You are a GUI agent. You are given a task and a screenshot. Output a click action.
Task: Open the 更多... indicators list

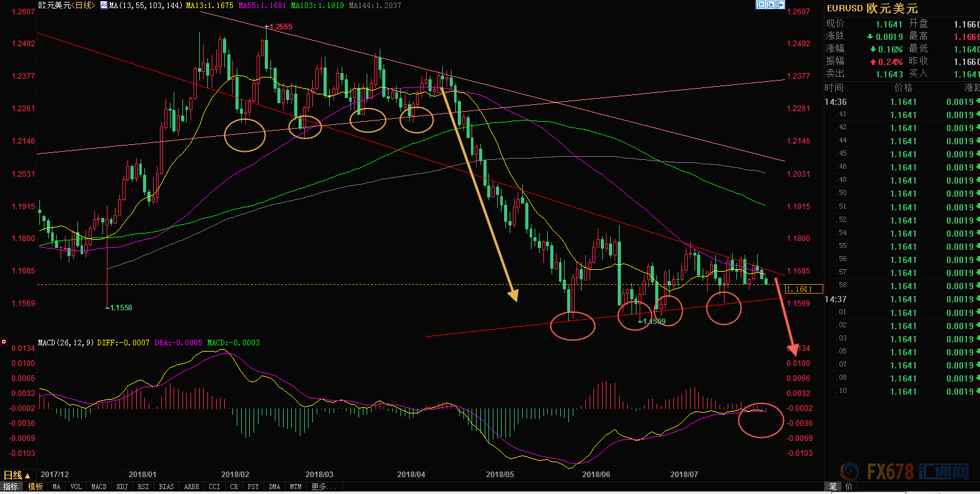(324, 487)
